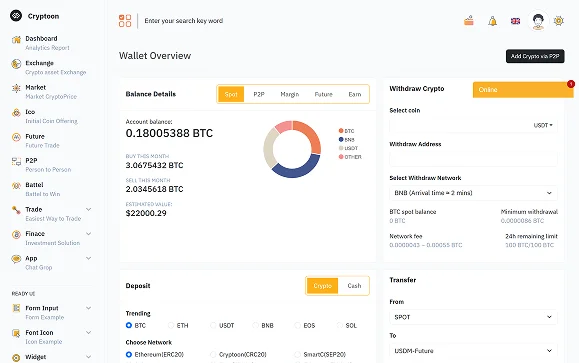This screenshot has width=579, height=363.
Task: Switch to the P2P balance tab
Action: pos(259,94)
